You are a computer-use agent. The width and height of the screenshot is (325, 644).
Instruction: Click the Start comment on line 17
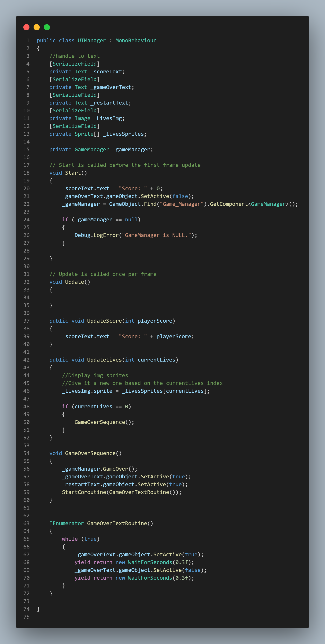[x=125, y=165]
